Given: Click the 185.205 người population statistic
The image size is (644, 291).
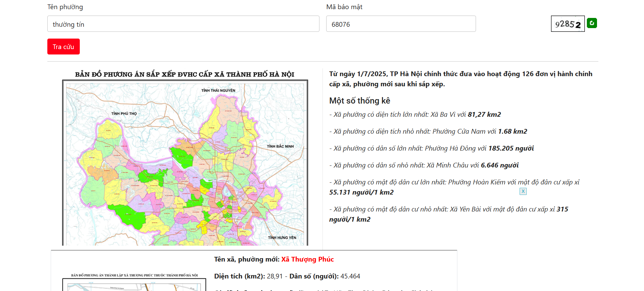Looking at the screenshot, I should [x=511, y=148].
